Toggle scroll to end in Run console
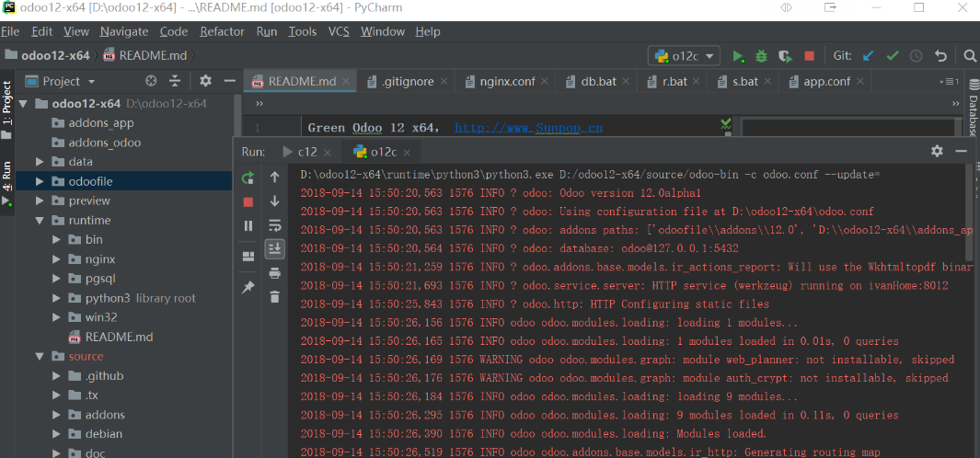 coord(274,248)
